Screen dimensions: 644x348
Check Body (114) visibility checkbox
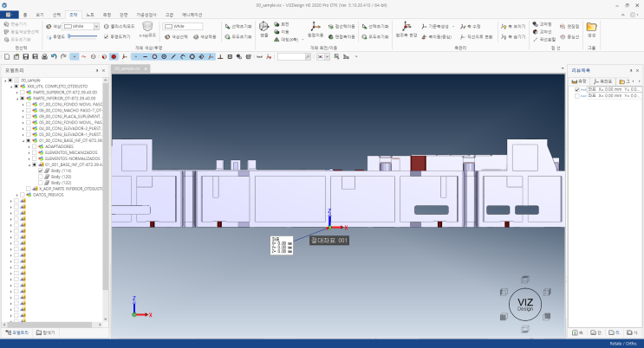point(40,171)
